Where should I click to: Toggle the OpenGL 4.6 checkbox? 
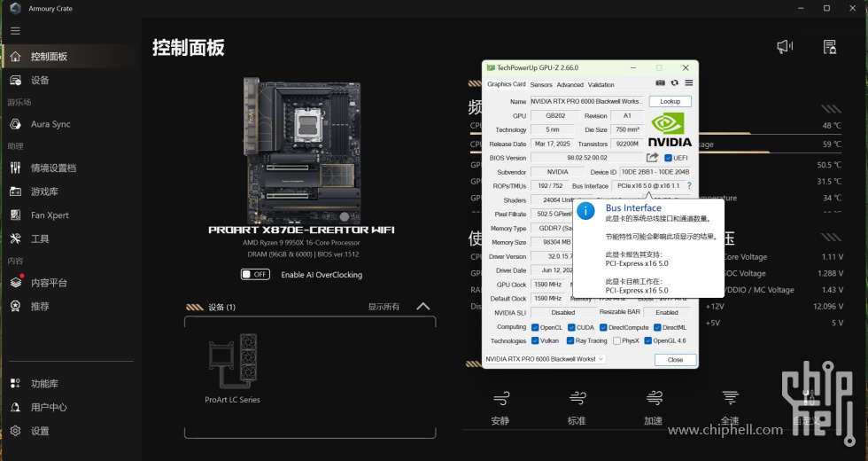pyautogui.click(x=647, y=340)
